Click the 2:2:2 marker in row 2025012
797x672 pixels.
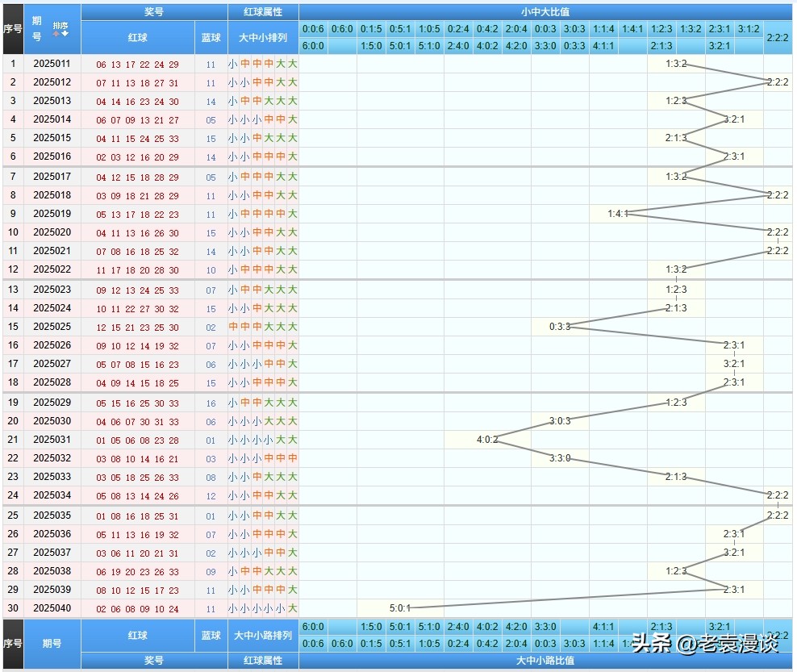click(778, 82)
